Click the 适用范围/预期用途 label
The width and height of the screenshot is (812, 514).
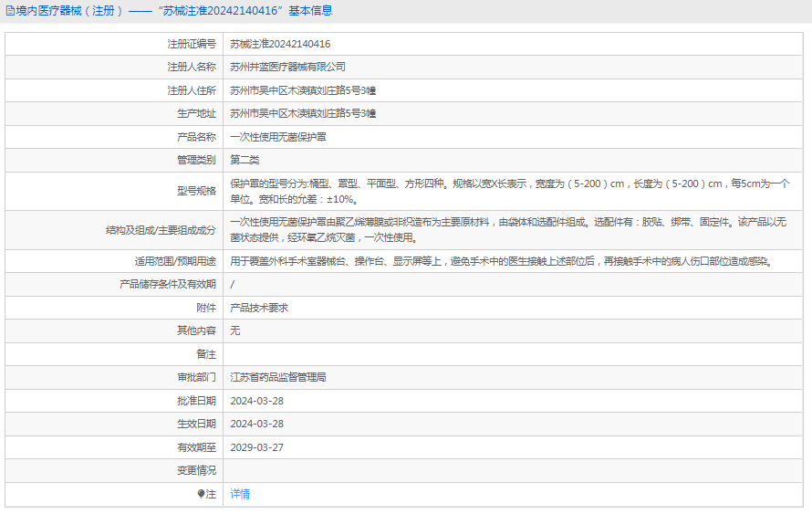coord(175,261)
